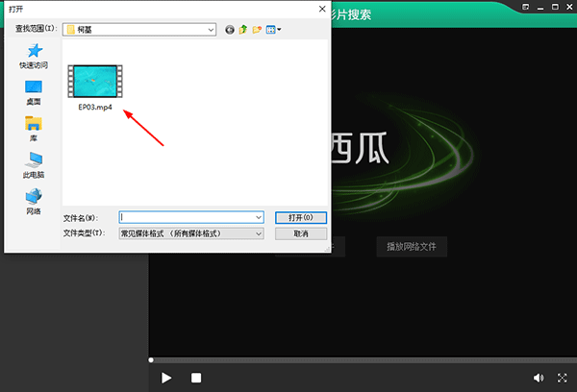The width and height of the screenshot is (577, 392).
Task: Maximize the player window
Action: tap(555, 7)
